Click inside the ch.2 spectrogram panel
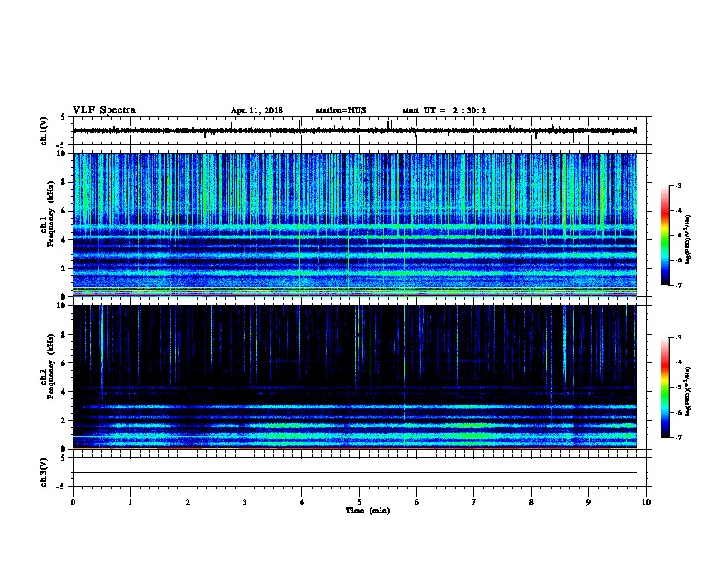Image resolution: width=728 pixels, height=563 pixels. pos(355,377)
